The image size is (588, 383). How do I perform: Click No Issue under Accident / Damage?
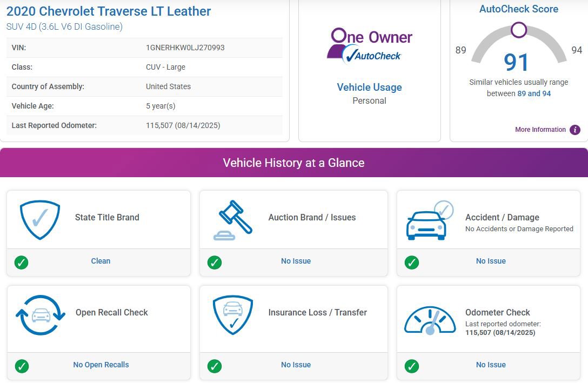pos(491,261)
